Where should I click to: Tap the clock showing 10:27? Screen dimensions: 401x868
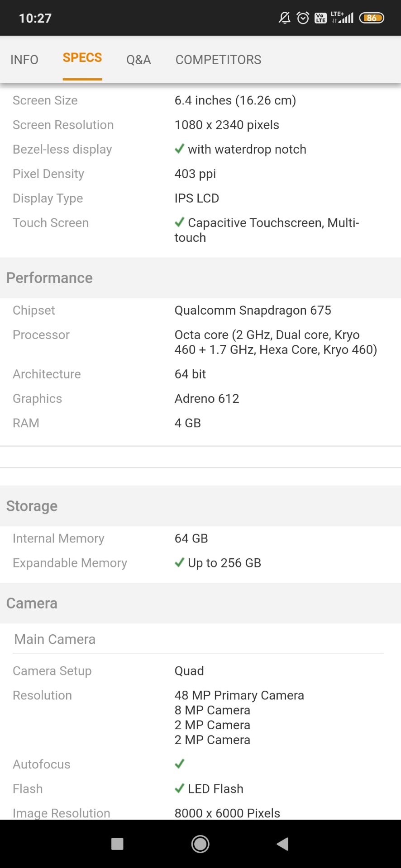pos(35,18)
